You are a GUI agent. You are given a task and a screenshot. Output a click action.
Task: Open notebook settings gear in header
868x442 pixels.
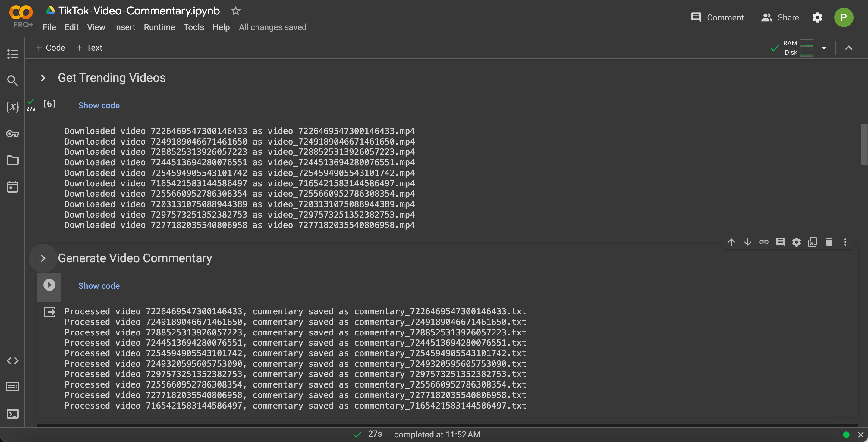(817, 17)
